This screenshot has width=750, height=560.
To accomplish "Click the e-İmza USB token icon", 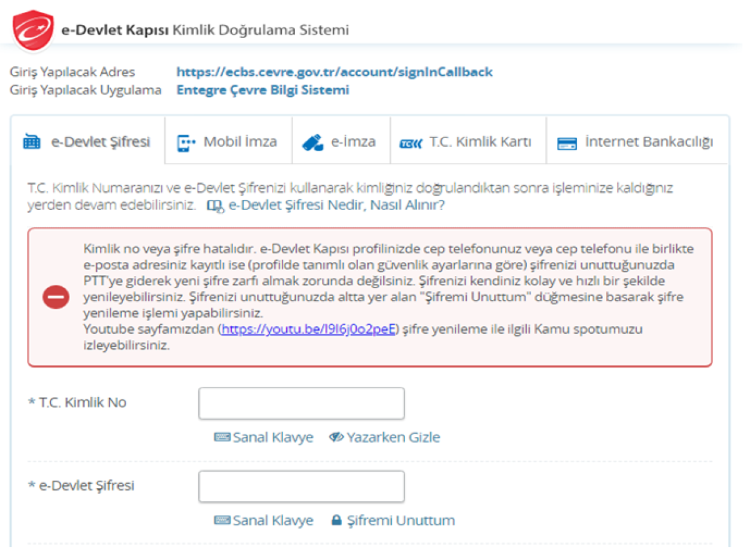I will 312,142.
